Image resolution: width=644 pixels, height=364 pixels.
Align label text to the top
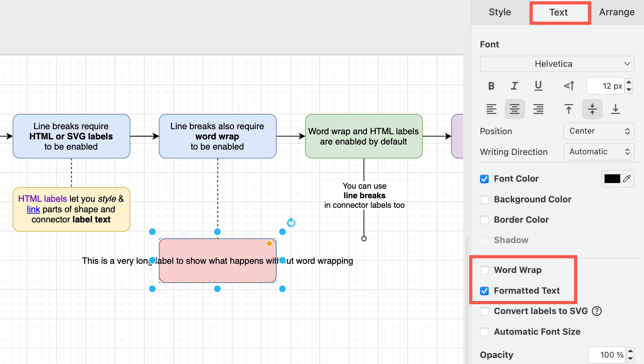click(x=569, y=109)
